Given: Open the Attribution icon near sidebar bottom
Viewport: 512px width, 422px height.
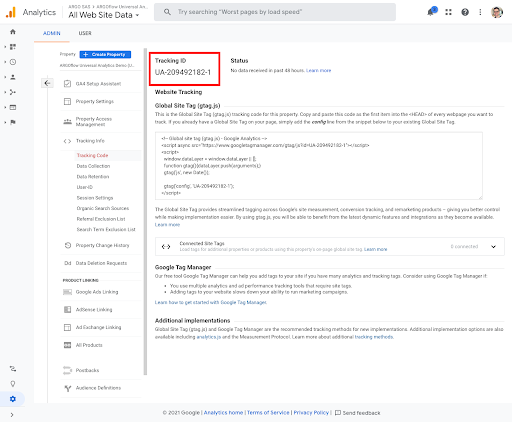Looking at the screenshot, I should (x=13, y=369).
